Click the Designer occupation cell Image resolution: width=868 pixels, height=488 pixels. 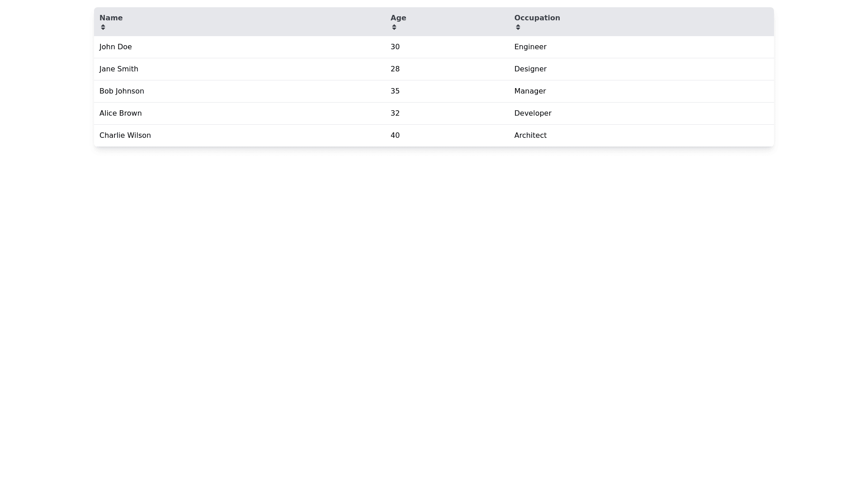click(x=530, y=69)
